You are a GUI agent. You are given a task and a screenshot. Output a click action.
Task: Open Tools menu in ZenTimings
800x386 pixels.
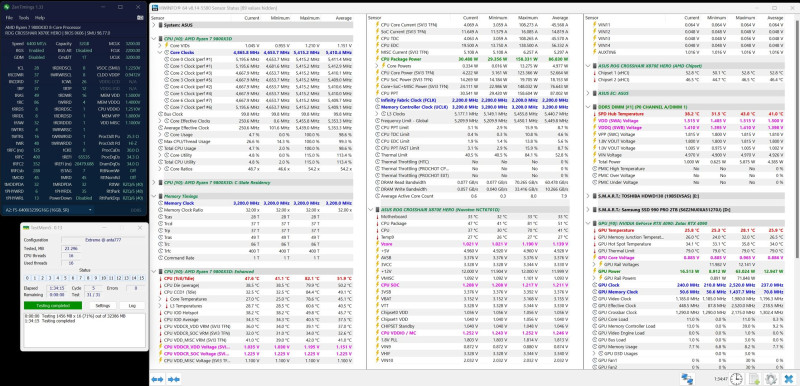[x=23, y=17]
